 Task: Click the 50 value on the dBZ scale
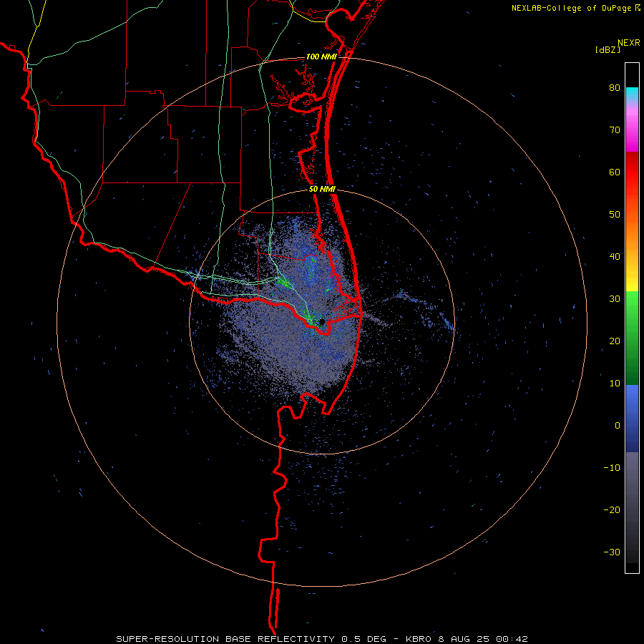615,215
